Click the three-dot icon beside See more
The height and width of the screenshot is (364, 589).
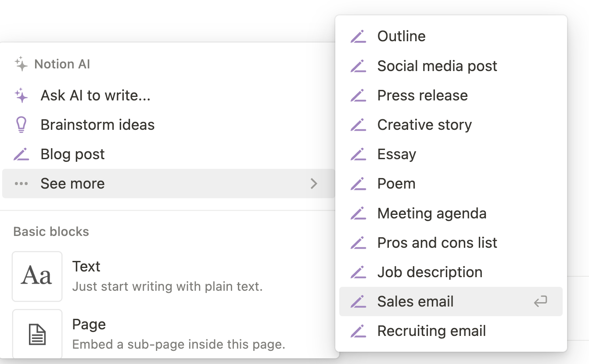click(21, 184)
